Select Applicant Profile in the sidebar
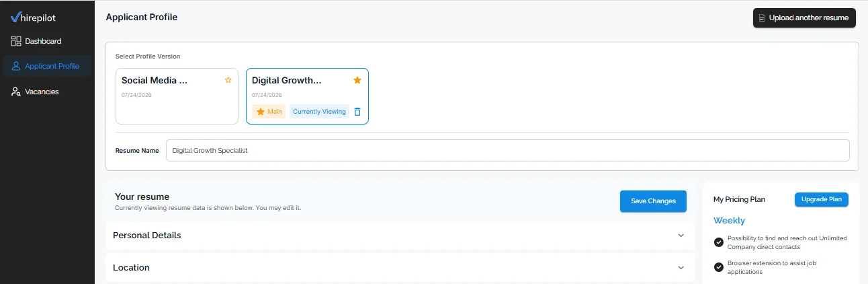 [x=47, y=66]
